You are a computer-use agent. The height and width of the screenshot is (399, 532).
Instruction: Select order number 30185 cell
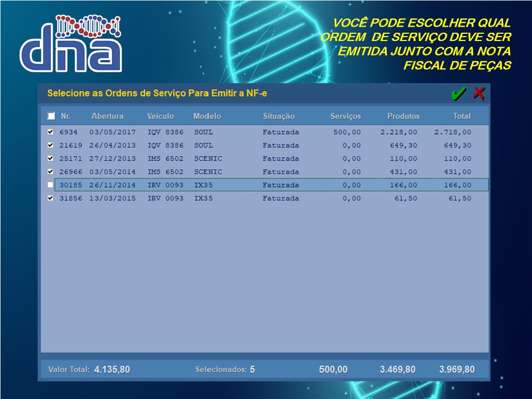click(71, 185)
